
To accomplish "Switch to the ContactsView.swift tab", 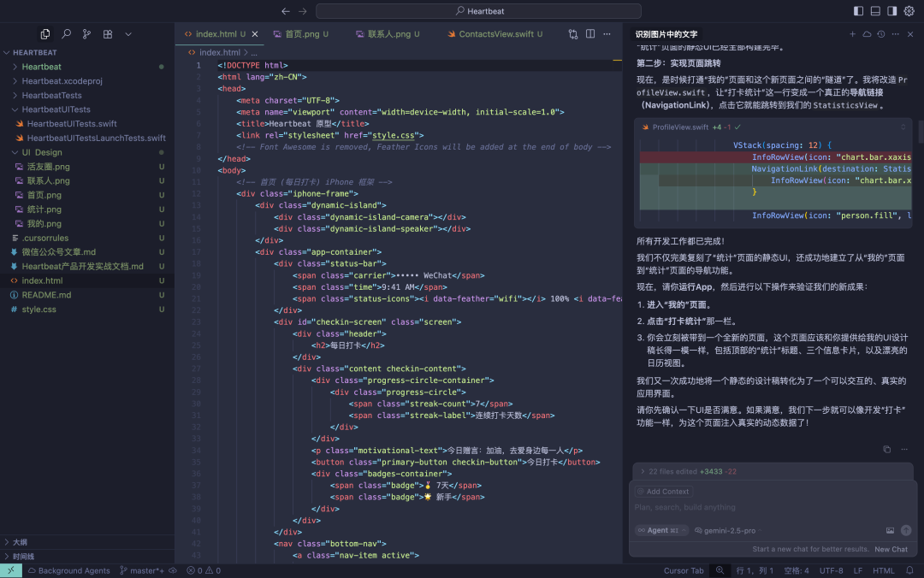I will (x=495, y=34).
